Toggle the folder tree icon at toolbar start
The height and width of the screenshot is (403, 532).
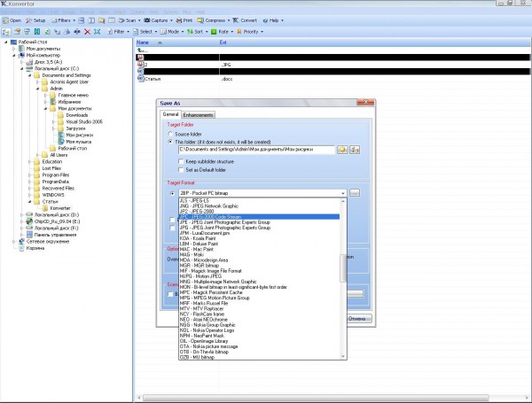pyautogui.click(x=6, y=32)
